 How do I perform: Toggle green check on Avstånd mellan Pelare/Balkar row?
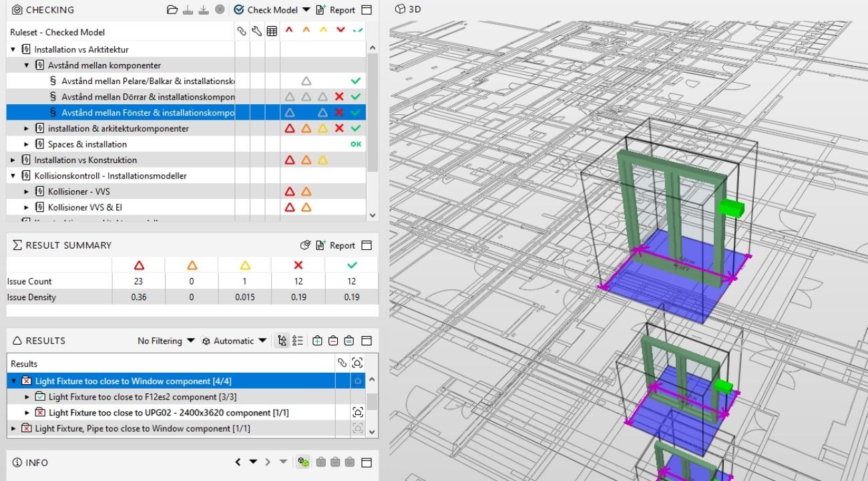[356, 81]
